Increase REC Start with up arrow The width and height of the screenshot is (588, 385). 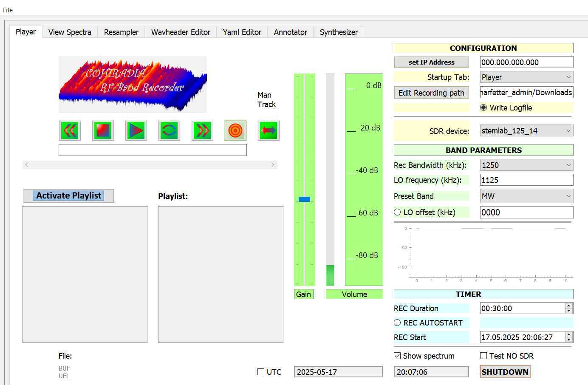coord(569,334)
